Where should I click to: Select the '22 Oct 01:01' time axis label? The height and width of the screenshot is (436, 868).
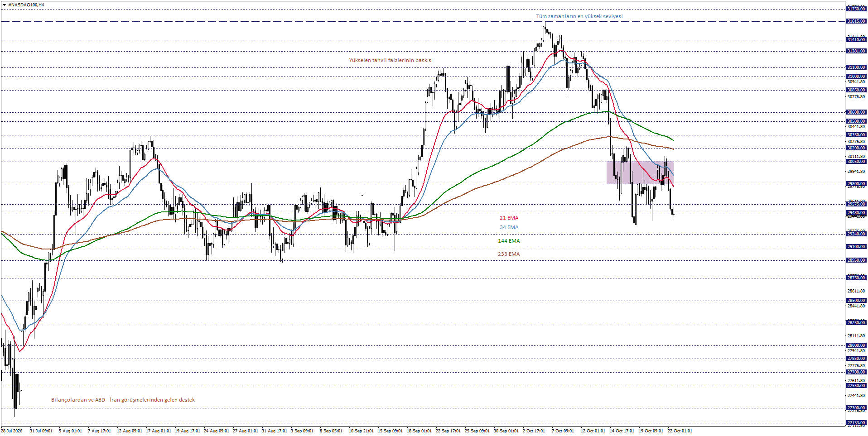click(680, 431)
